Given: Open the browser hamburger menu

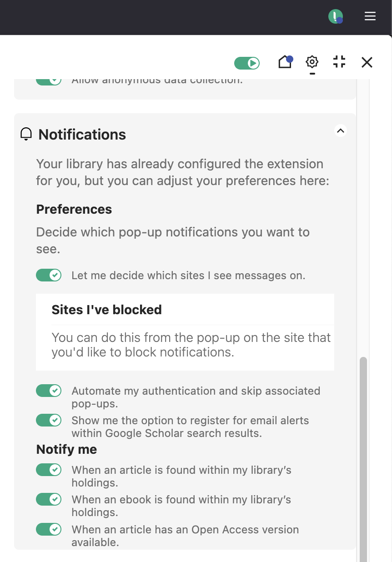Looking at the screenshot, I should [370, 16].
